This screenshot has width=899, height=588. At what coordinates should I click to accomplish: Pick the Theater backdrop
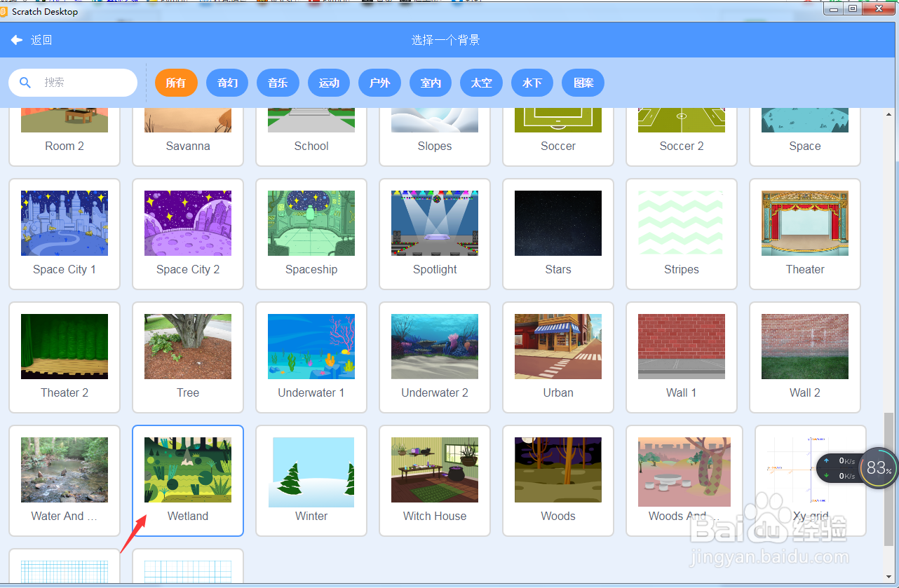805,234
